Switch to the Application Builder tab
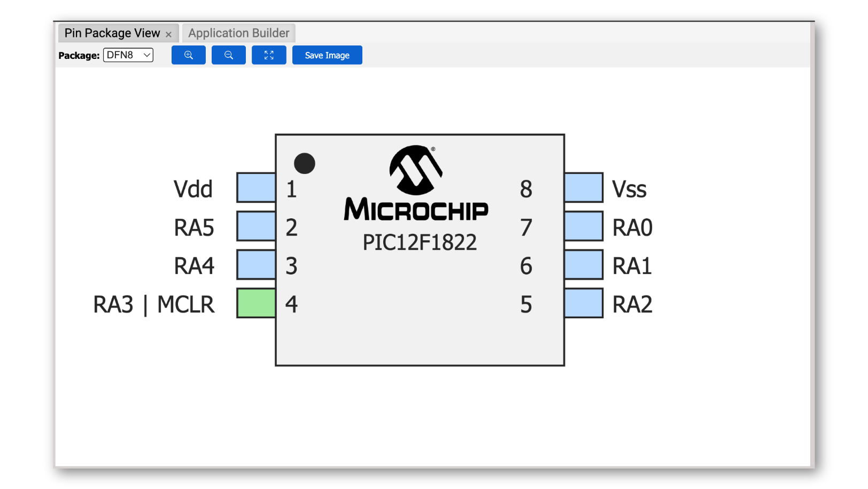This screenshot has width=868, height=489. [238, 33]
